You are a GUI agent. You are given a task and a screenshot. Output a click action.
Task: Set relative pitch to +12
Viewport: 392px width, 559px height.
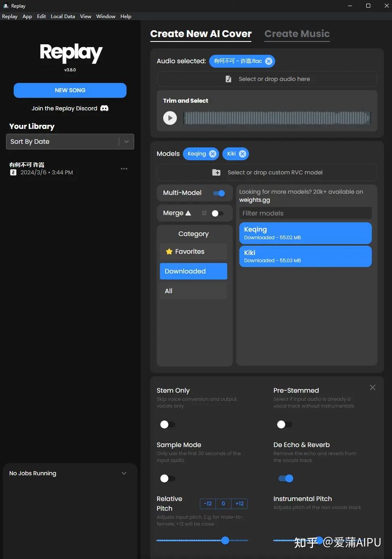[239, 503]
